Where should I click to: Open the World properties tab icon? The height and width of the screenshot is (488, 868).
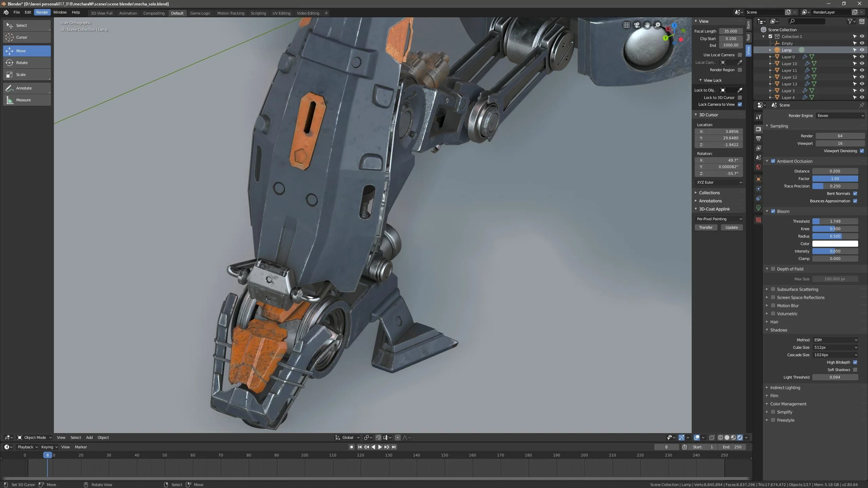[x=758, y=167]
